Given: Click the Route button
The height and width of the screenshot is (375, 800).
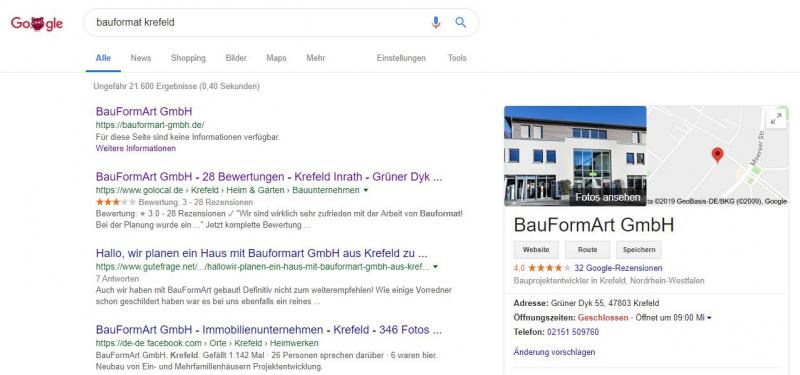Looking at the screenshot, I should pos(588,250).
